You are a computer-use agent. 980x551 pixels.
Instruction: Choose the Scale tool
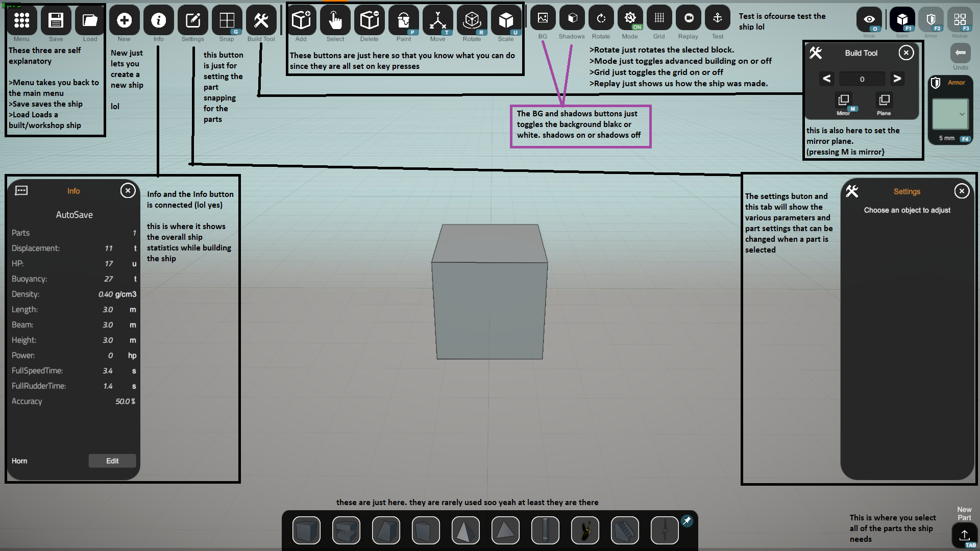point(506,20)
